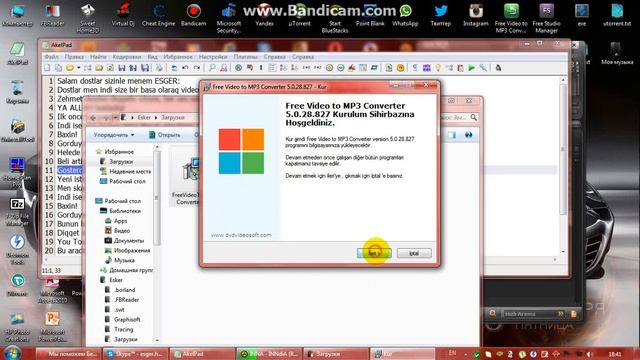Click the Find magnifier icon in the AkelPad toolbar
This screenshot has width=640, height=360.
pyautogui.click(x=212, y=68)
